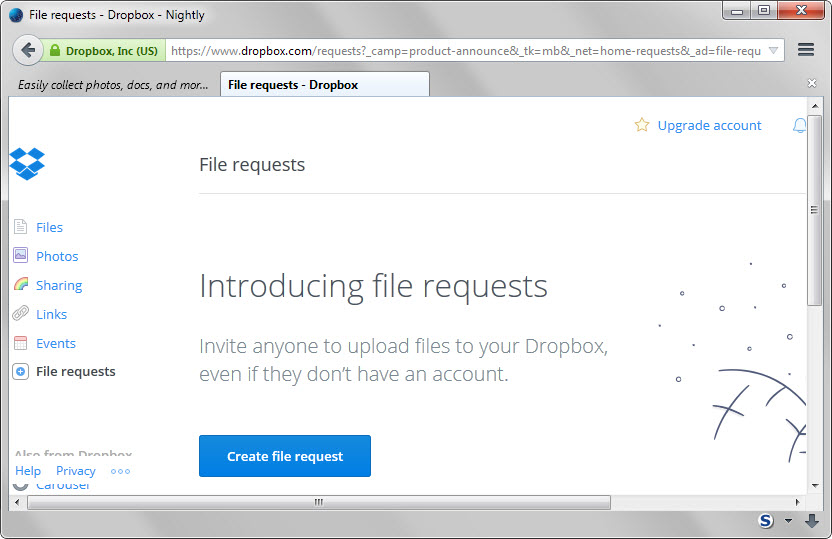The height and width of the screenshot is (539, 832).
Task: Open the URL bar history dropdown arrow
Action: [773, 51]
